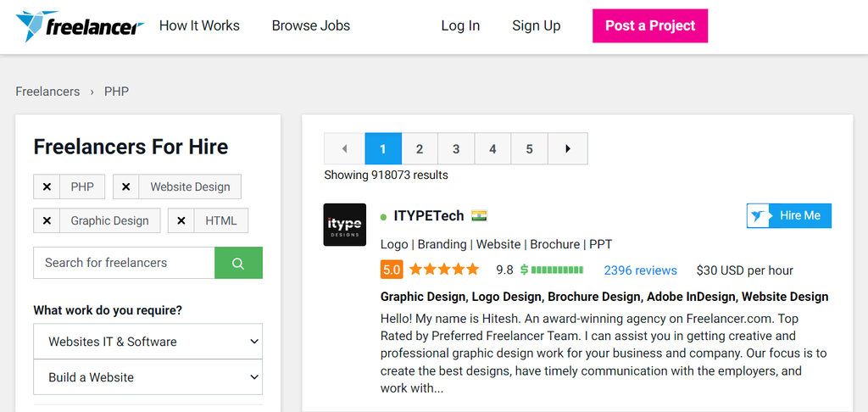868x412 pixels.
Task: Open Browse Jobs menu
Action: coord(310,25)
